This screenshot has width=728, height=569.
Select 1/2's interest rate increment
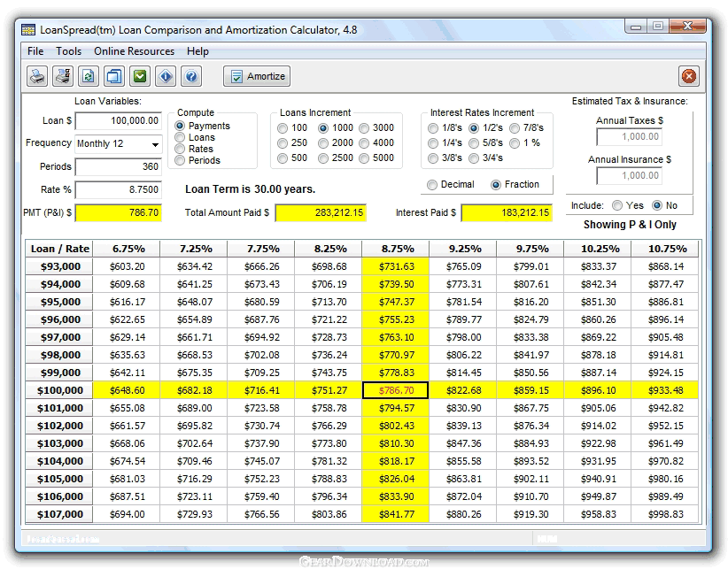tap(474, 128)
